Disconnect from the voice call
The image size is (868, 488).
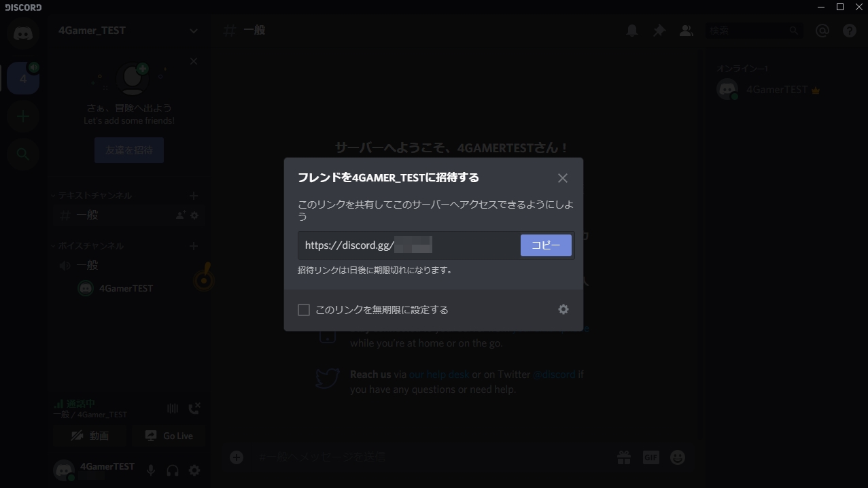tap(194, 408)
